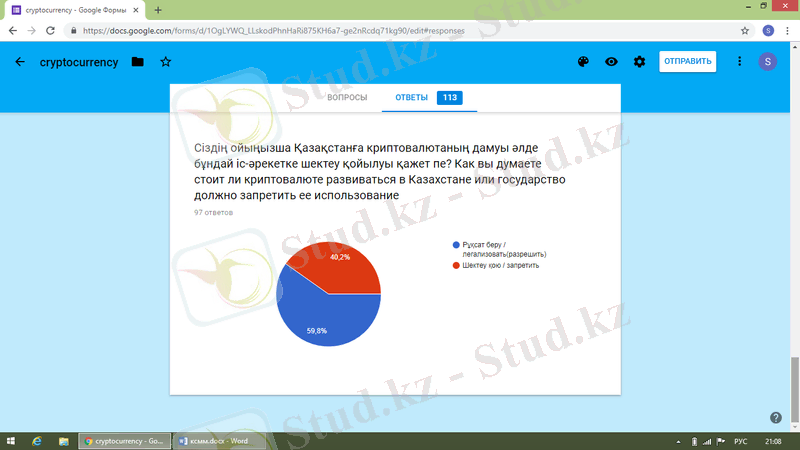Viewport: 800px width, 450px height.
Task: Open the move to folder icon
Action: coord(137,62)
